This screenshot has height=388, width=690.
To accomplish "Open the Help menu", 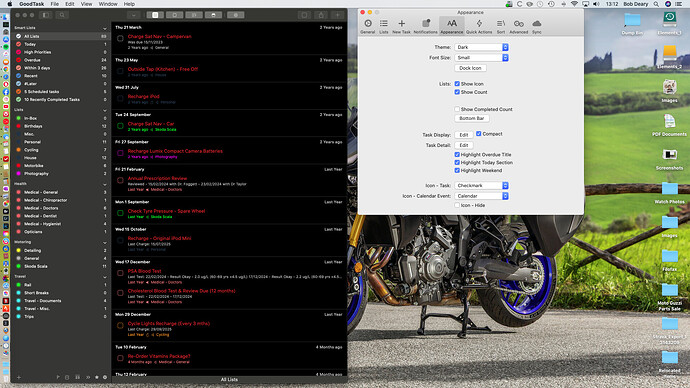I will pos(129,4).
